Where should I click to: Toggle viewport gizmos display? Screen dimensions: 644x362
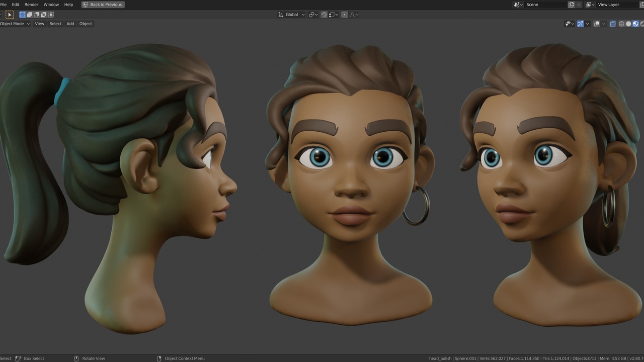(x=580, y=24)
